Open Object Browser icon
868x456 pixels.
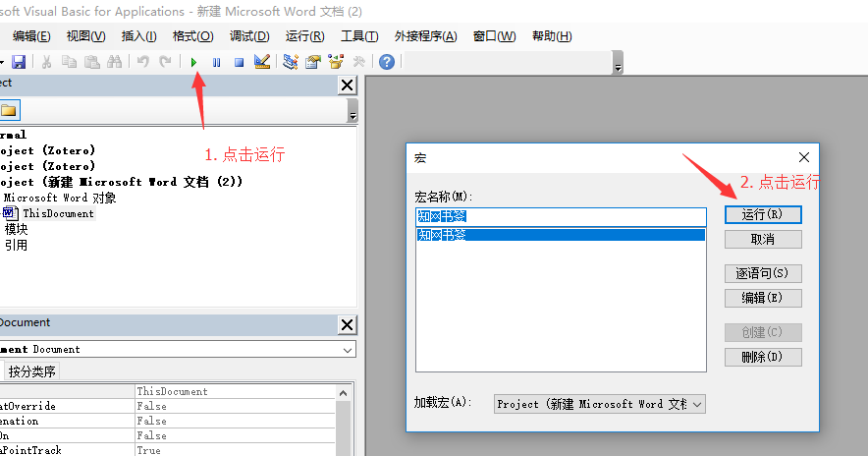[336, 62]
